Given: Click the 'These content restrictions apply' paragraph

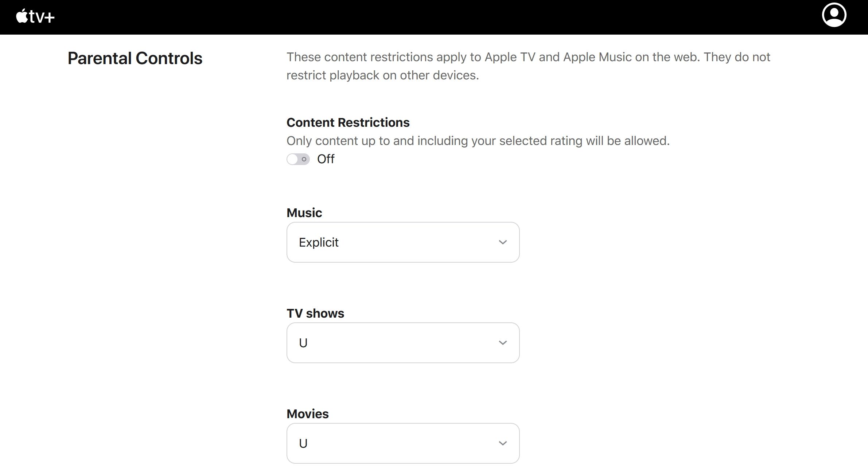Looking at the screenshot, I should [x=528, y=66].
